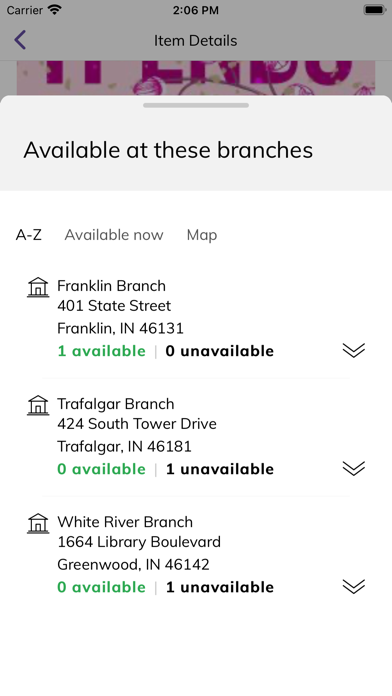Click the Available at these branches heading
The width and height of the screenshot is (392, 696).
[168, 150]
